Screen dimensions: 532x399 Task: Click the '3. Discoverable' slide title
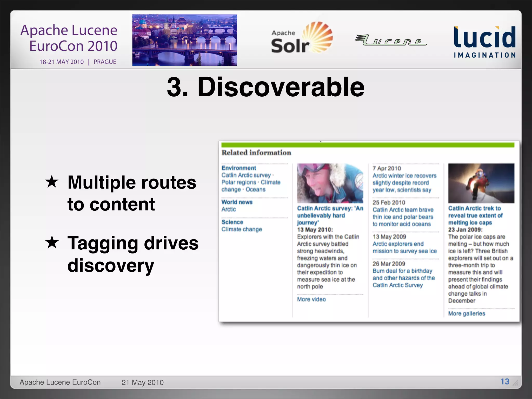point(266,87)
